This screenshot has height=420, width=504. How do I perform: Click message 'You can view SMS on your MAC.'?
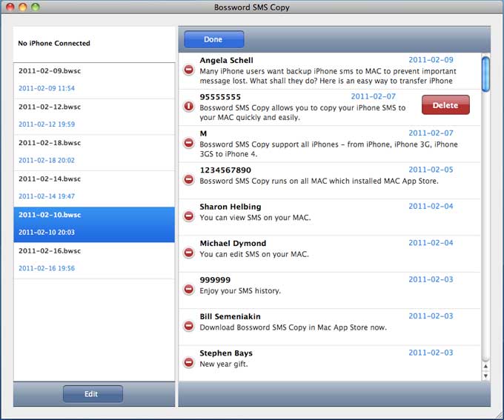point(255,218)
